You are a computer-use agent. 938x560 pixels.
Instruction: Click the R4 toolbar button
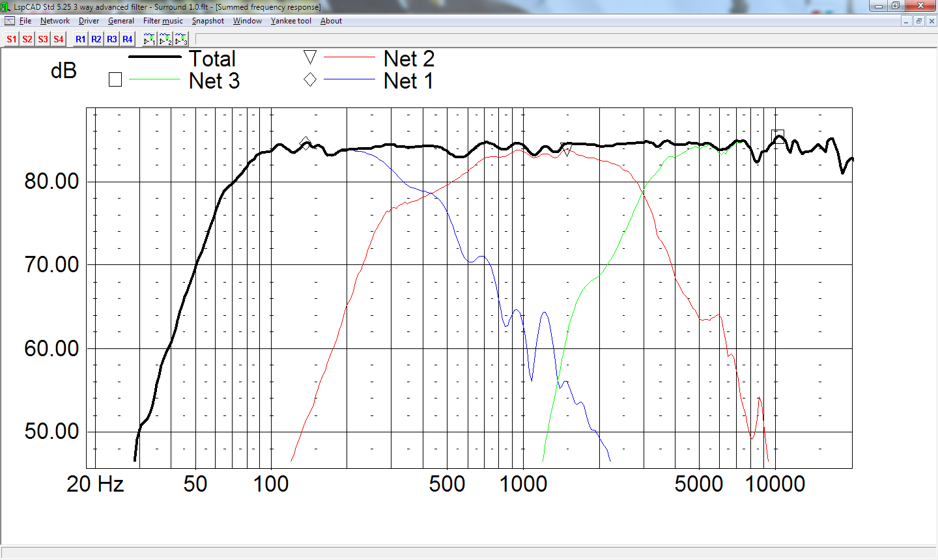click(128, 39)
